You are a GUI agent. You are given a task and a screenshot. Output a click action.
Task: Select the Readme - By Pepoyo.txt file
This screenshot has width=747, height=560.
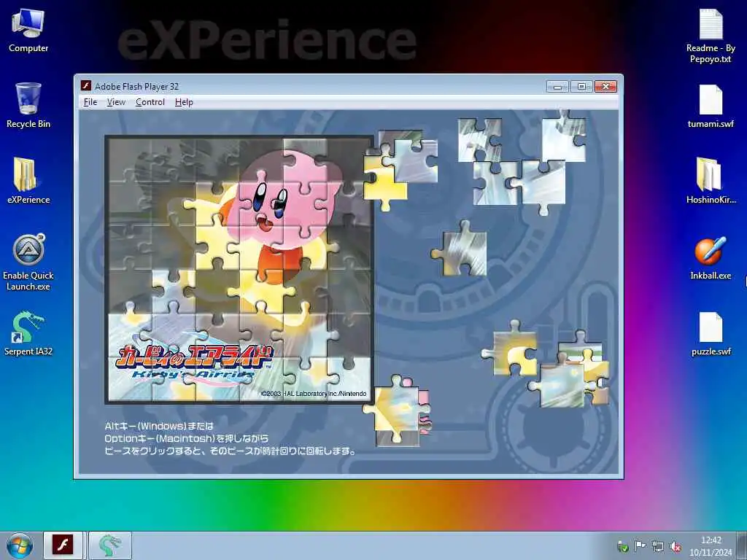(x=711, y=36)
